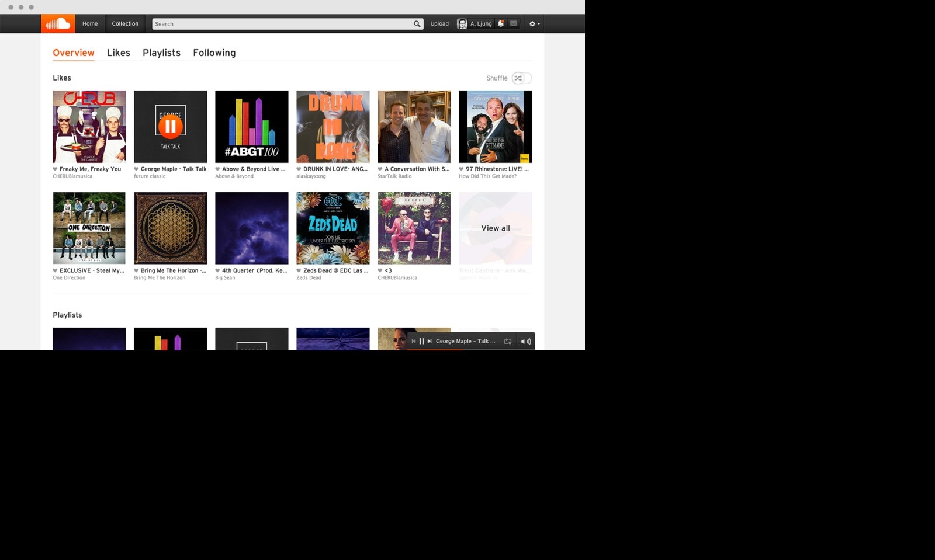Open Big Sean artist link
This screenshot has height=560, width=935.
click(225, 278)
